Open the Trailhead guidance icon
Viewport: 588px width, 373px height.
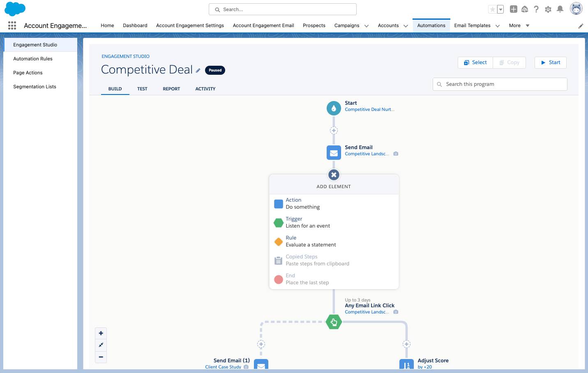(525, 9)
